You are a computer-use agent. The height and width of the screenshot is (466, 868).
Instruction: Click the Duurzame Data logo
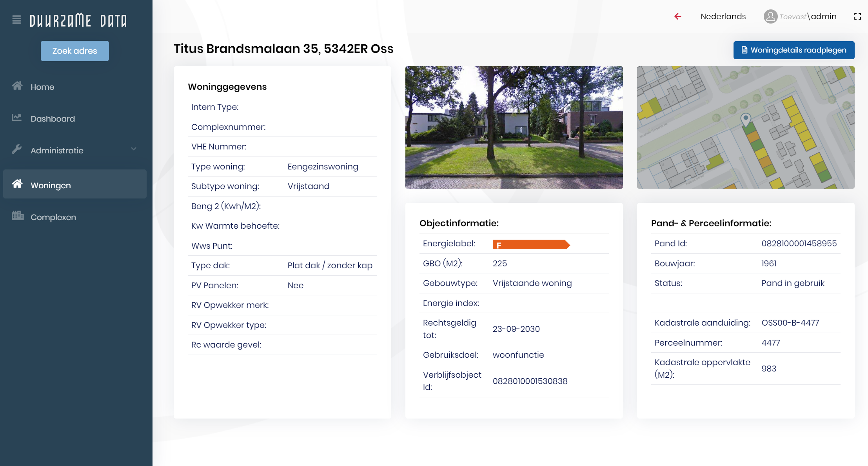point(78,20)
